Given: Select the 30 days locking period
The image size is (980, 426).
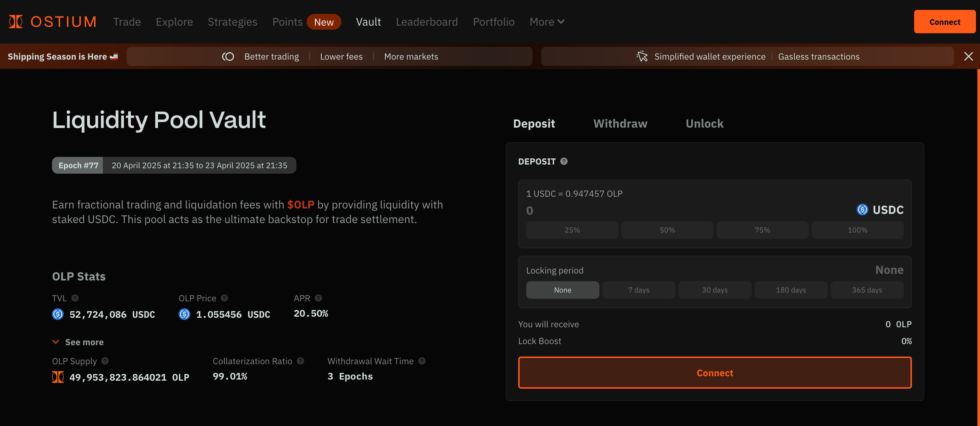Looking at the screenshot, I should [x=715, y=290].
